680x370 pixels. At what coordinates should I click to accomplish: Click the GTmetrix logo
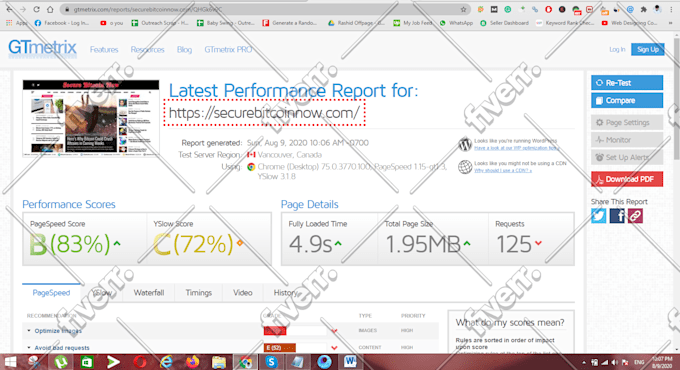tap(42, 48)
